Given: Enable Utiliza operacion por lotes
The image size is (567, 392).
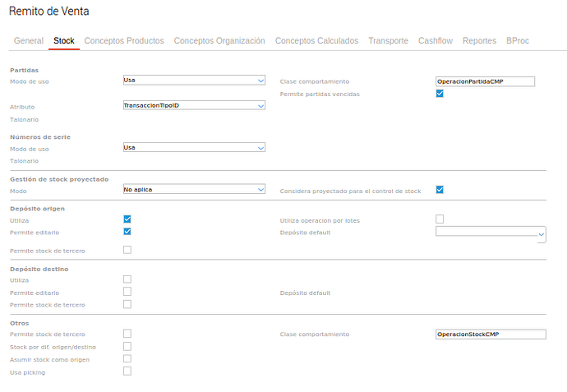Looking at the screenshot, I should pos(440,219).
